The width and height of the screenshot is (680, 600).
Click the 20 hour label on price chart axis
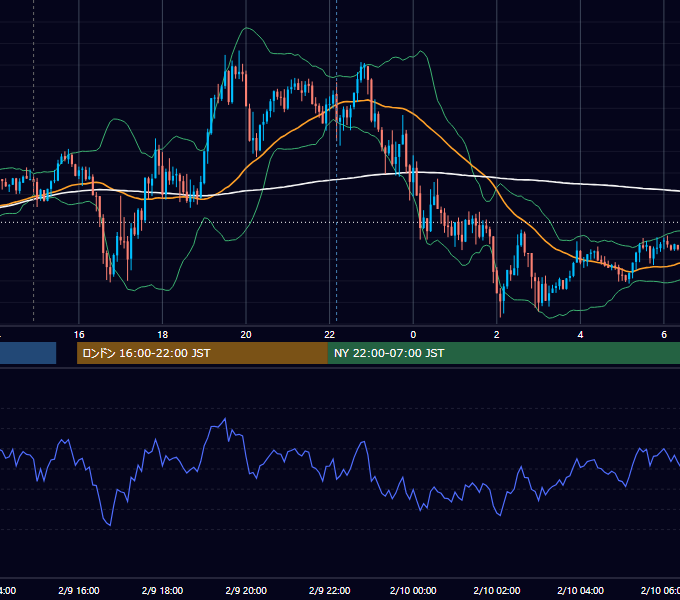coord(246,335)
